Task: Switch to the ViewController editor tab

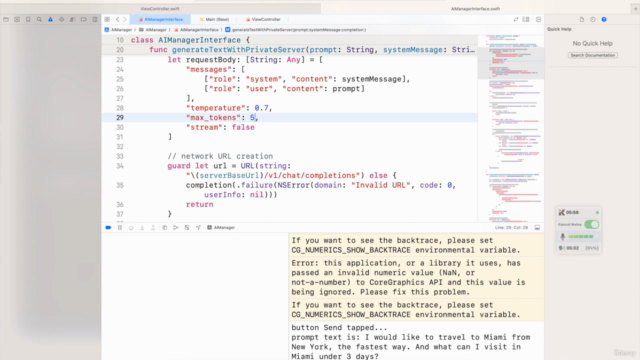Action: (x=263, y=19)
